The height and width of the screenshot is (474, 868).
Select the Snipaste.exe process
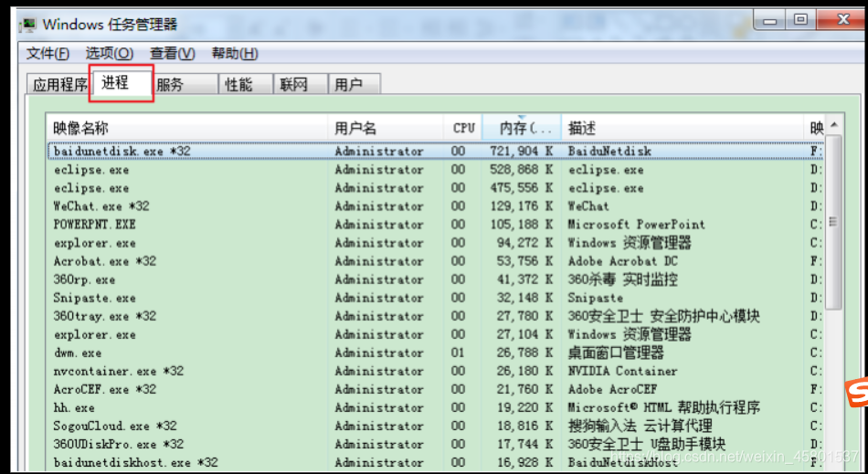[x=436, y=298]
